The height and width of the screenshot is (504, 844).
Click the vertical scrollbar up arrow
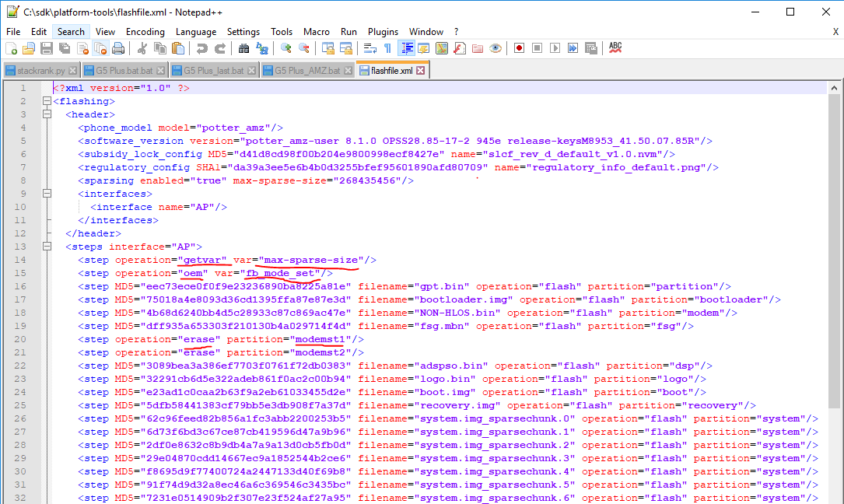pyautogui.click(x=834, y=88)
